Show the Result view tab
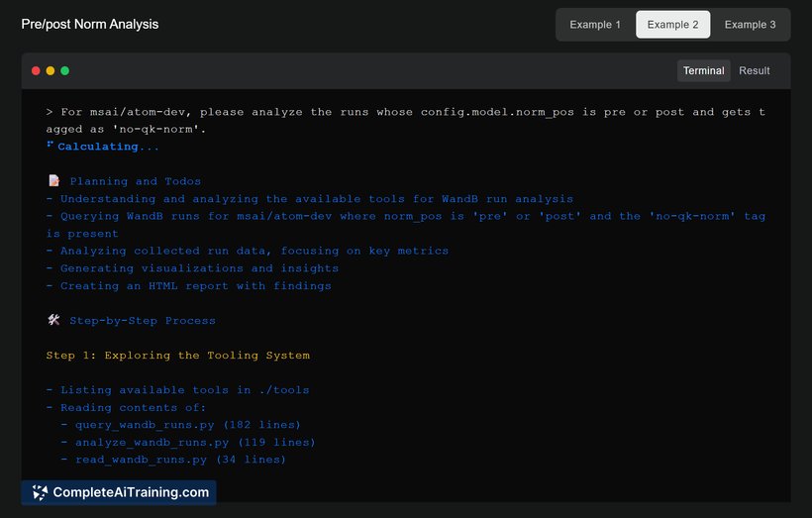 point(754,70)
